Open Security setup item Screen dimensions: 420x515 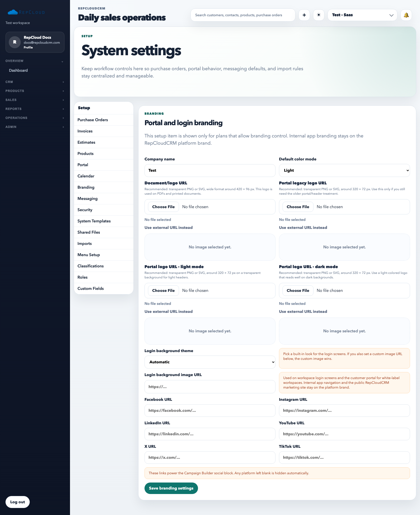104,210
